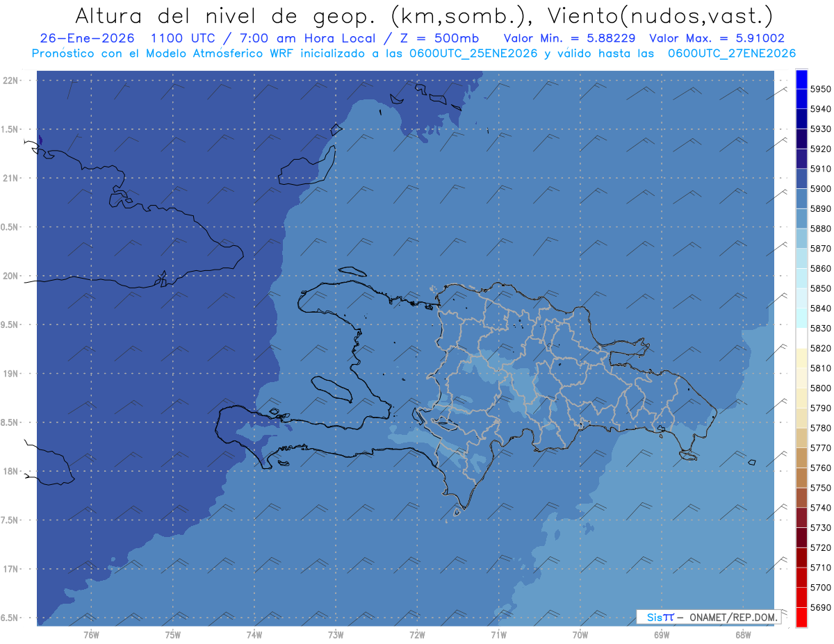Screen dimensions: 834x644
Task: Click the '5950' color bar value
Action: pos(821,89)
